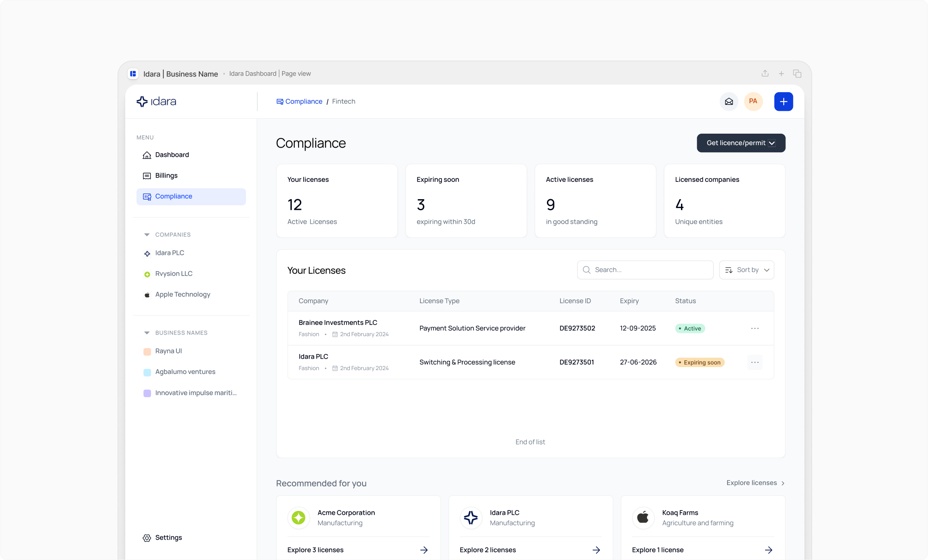Open more options for Idara PLC row
928x560 pixels.
pyautogui.click(x=755, y=362)
